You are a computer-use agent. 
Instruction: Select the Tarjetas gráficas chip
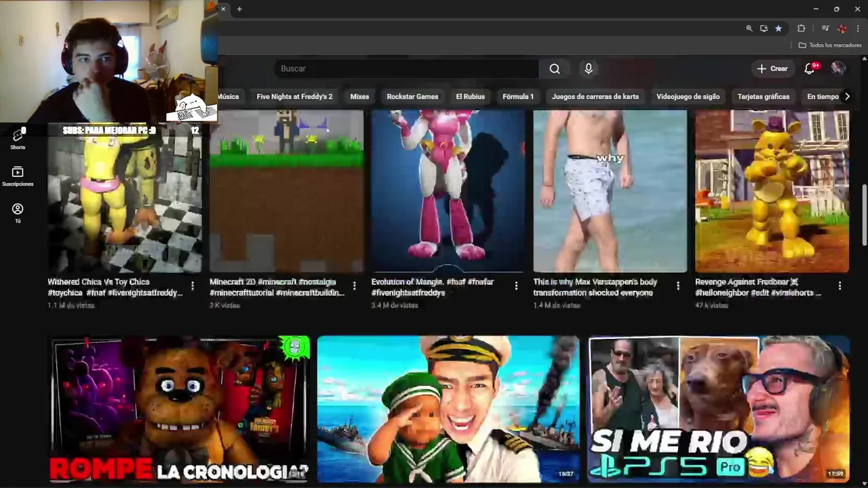coord(763,96)
